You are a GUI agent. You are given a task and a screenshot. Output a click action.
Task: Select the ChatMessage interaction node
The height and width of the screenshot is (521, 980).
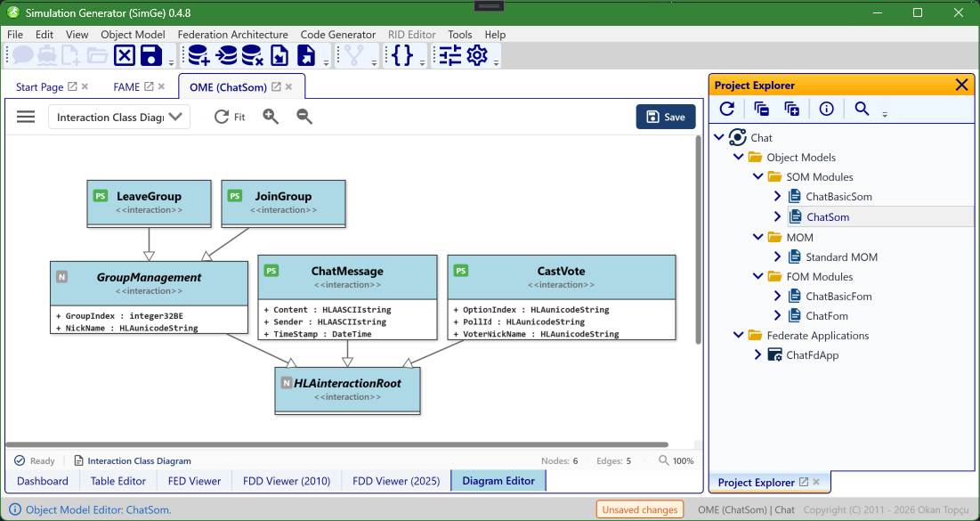click(347, 297)
